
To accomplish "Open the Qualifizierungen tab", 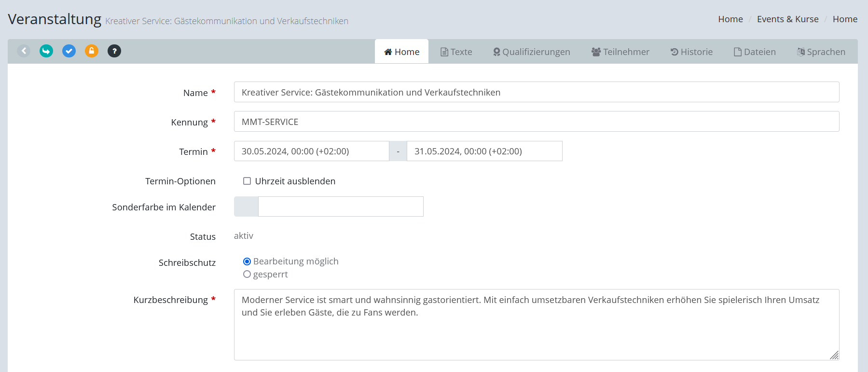I will [531, 52].
